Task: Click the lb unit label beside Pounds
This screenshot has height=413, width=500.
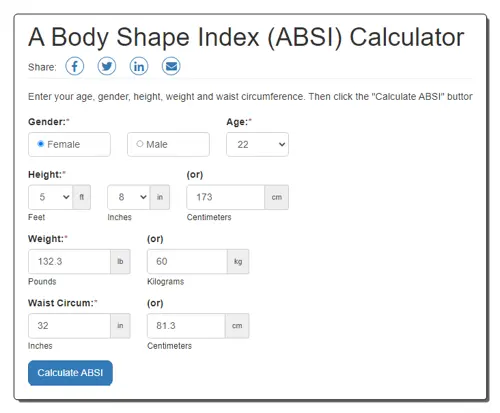Action: [x=120, y=261]
